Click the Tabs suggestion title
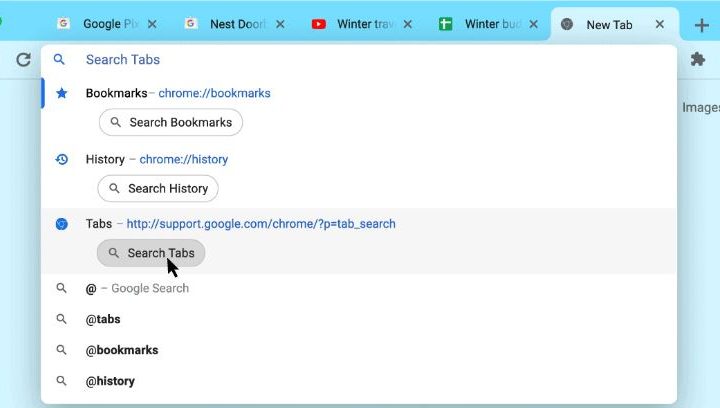This screenshot has width=720, height=408. click(x=99, y=224)
